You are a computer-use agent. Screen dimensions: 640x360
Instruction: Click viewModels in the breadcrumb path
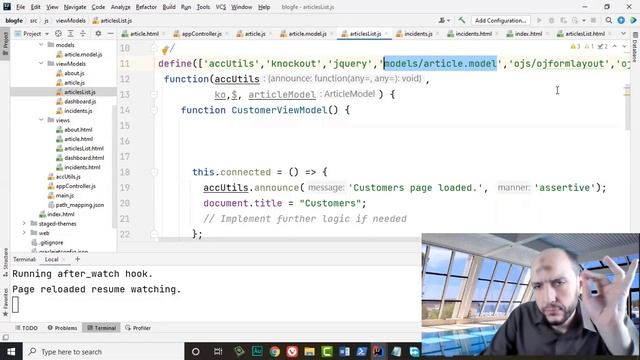pyautogui.click(x=71, y=20)
